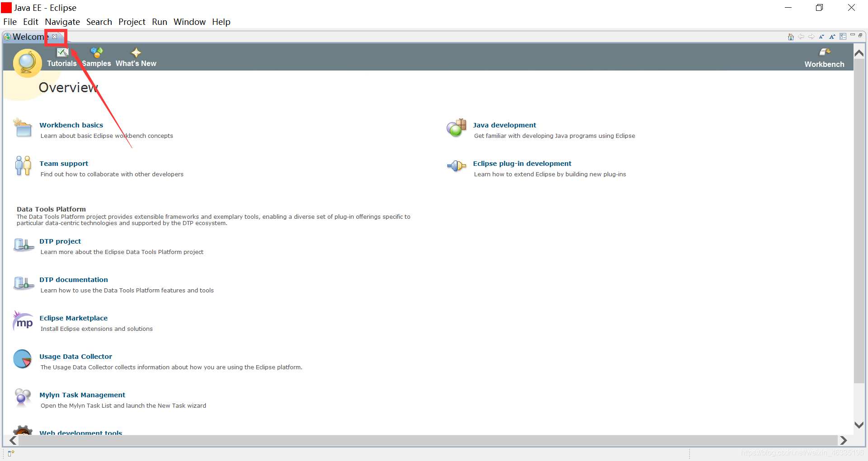Click 'Install Eclipse extensions and solutions' text

pos(97,329)
